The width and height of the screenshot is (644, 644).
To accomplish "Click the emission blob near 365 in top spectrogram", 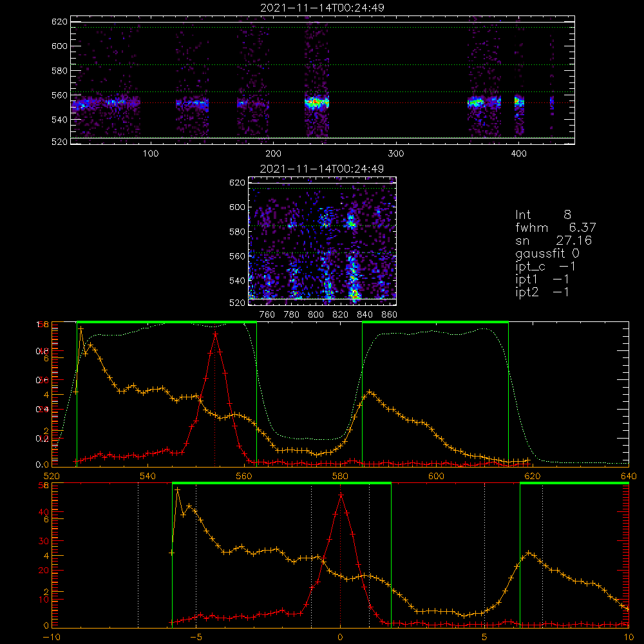I will 477,102.
